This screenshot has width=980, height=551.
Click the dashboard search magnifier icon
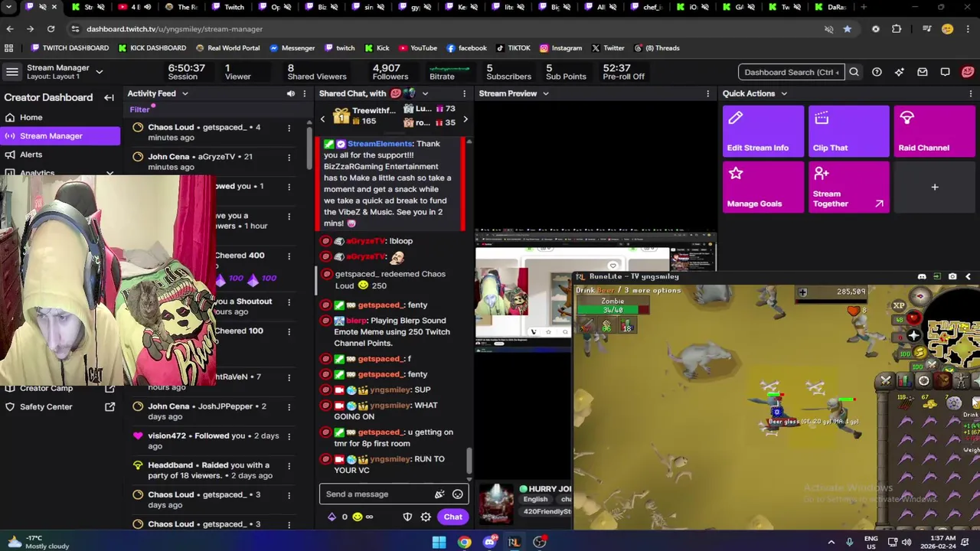pos(854,72)
